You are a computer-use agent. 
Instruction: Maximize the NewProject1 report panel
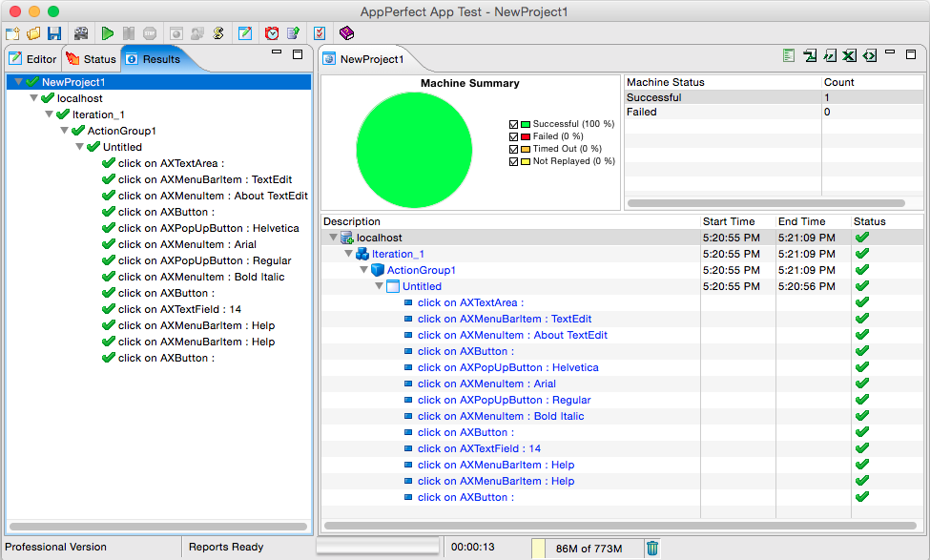(x=911, y=54)
